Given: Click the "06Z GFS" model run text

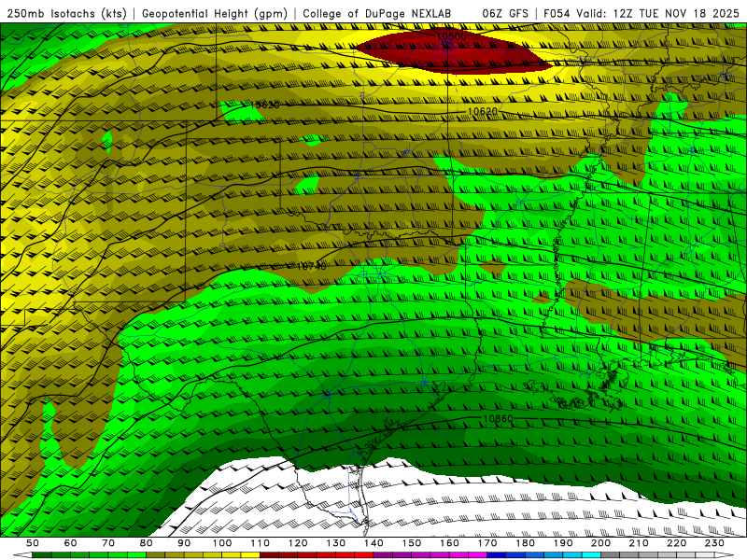Looking at the screenshot, I should tap(505, 13).
